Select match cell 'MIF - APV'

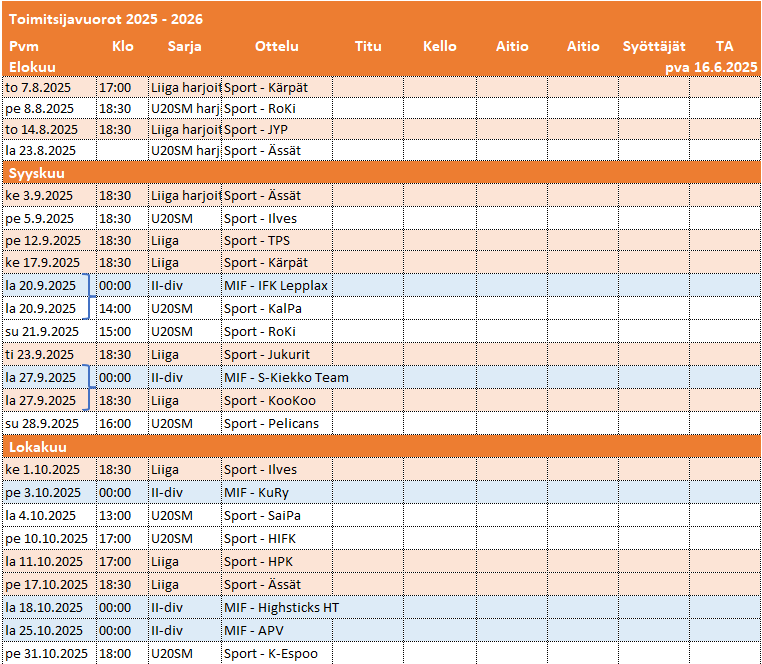tap(277, 630)
